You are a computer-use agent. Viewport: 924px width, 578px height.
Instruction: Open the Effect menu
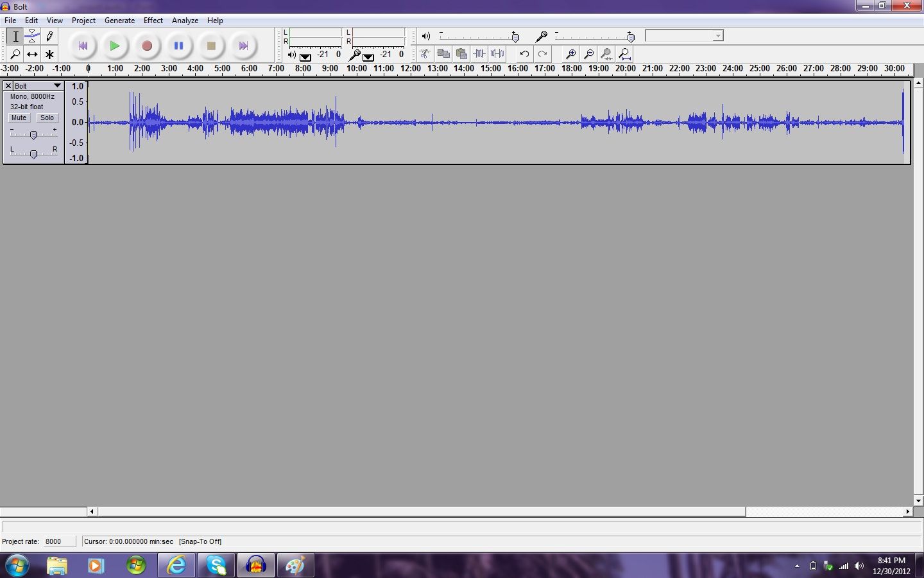tap(153, 20)
